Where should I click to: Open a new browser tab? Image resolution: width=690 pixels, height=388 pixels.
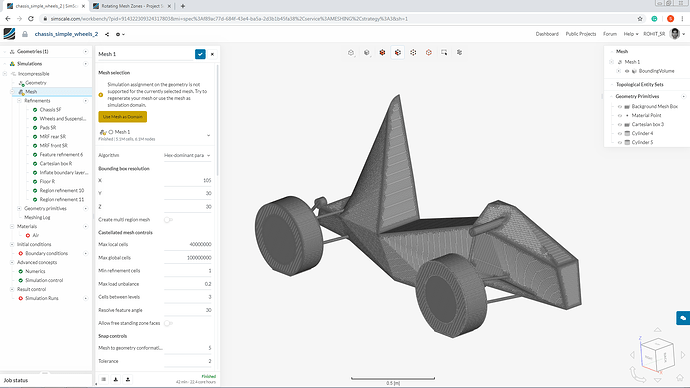183,6
